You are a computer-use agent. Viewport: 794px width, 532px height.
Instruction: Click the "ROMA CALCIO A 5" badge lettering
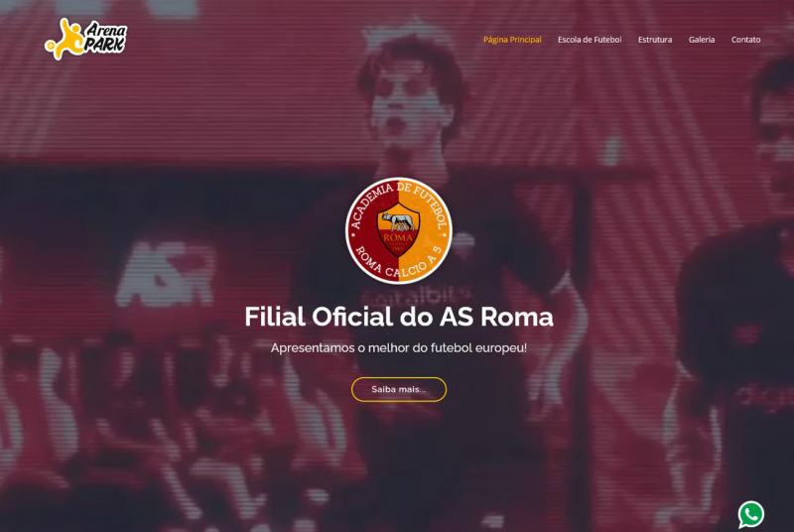(399, 264)
